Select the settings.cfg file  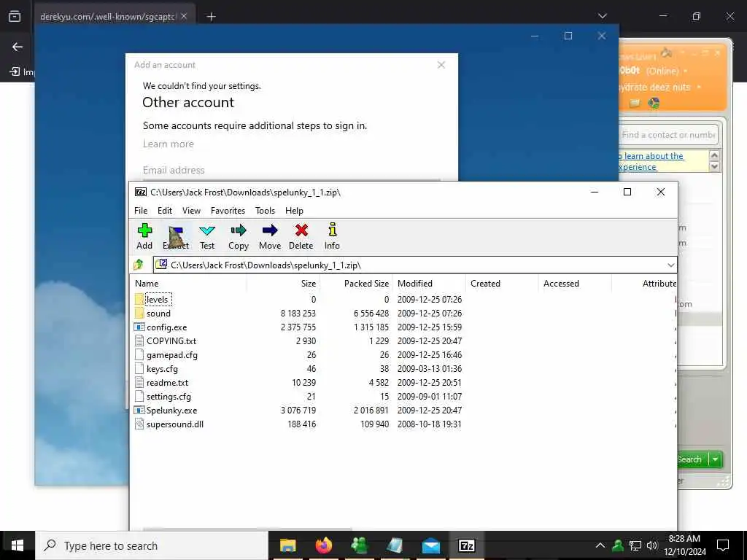tap(169, 396)
